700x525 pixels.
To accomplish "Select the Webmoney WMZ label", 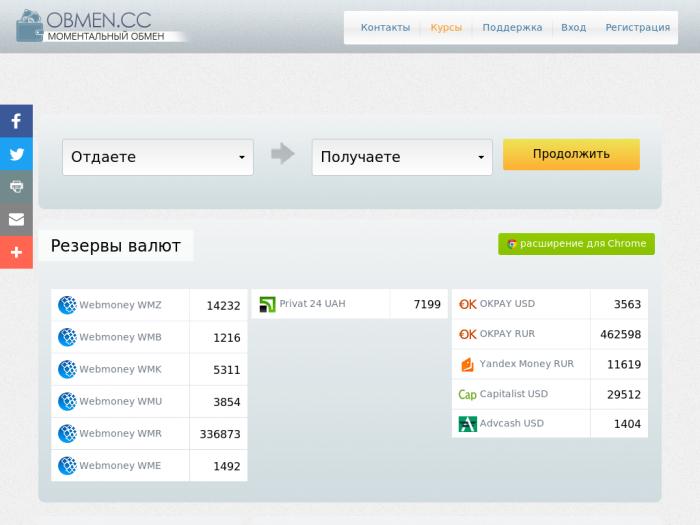I will click(121, 305).
